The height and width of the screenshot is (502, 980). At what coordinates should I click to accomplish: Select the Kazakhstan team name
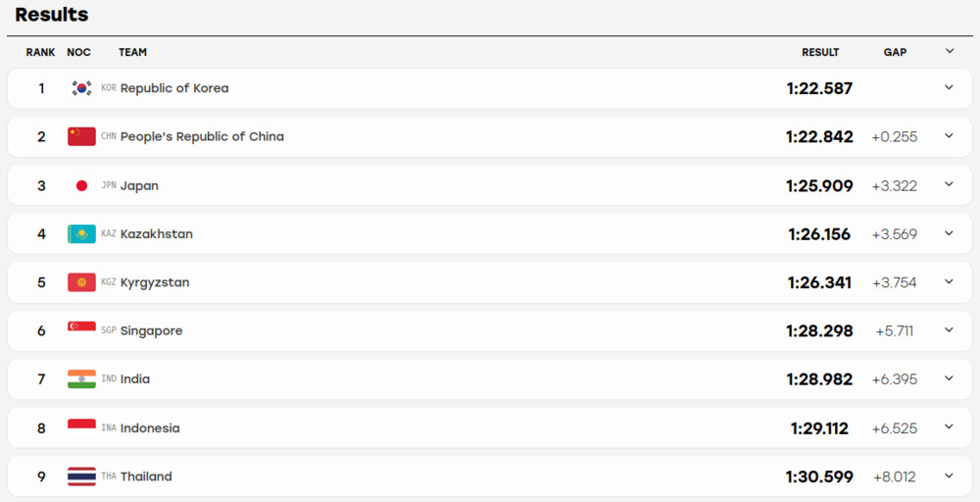156,233
